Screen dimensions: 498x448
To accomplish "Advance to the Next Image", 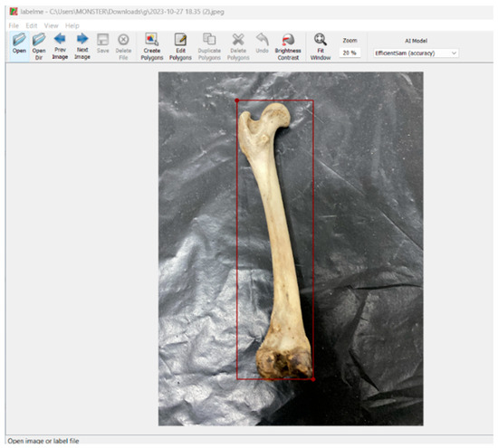I will click(x=82, y=46).
